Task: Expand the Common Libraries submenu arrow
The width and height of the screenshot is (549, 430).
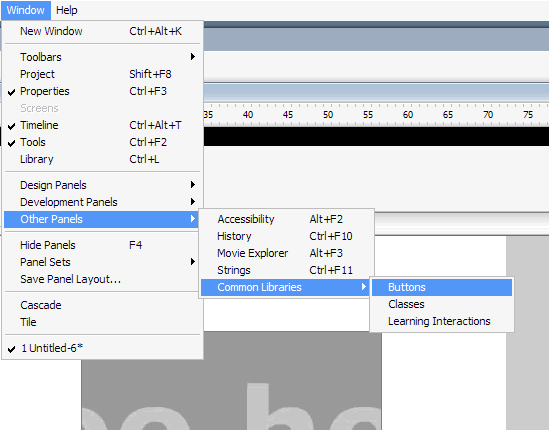Action: tap(363, 287)
